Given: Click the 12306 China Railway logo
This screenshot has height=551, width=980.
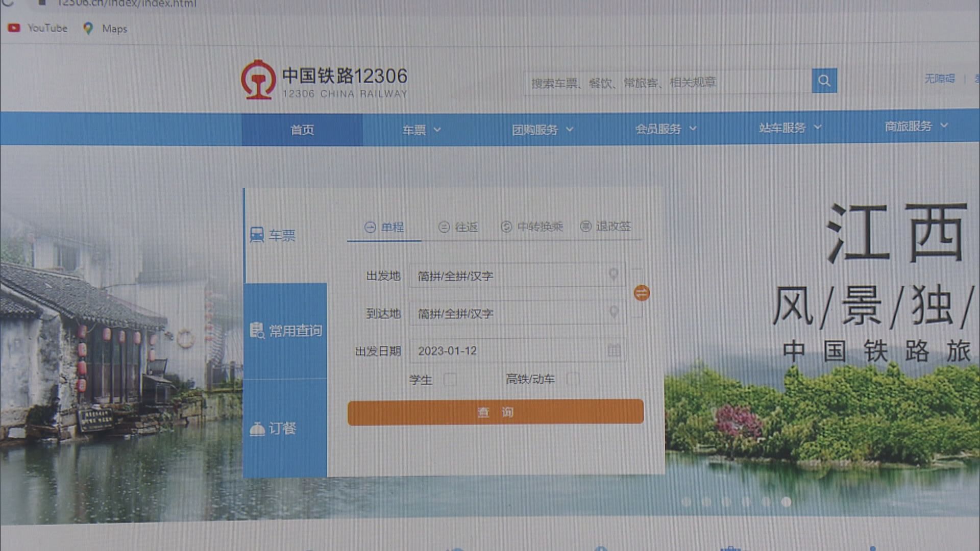Looking at the screenshot, I should [x=324, y=80].
